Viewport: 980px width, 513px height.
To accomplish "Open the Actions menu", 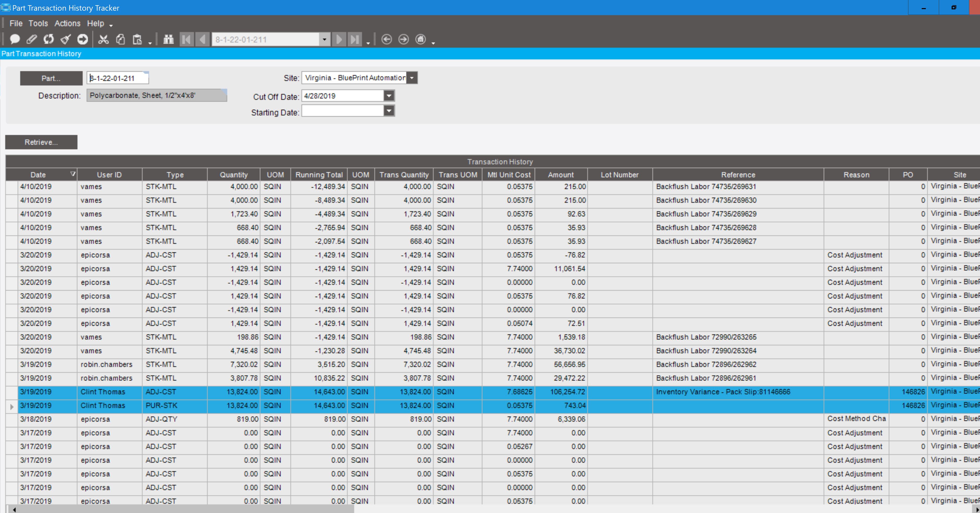I will [x=67, y=23].
